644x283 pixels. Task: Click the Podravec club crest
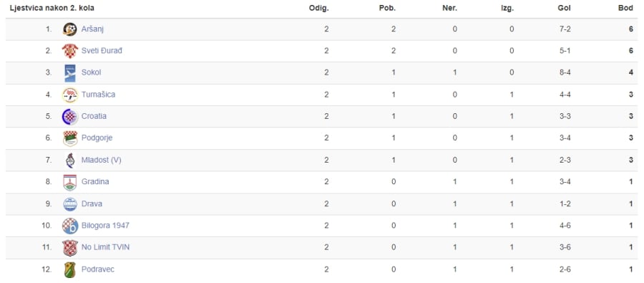point(70,269)
